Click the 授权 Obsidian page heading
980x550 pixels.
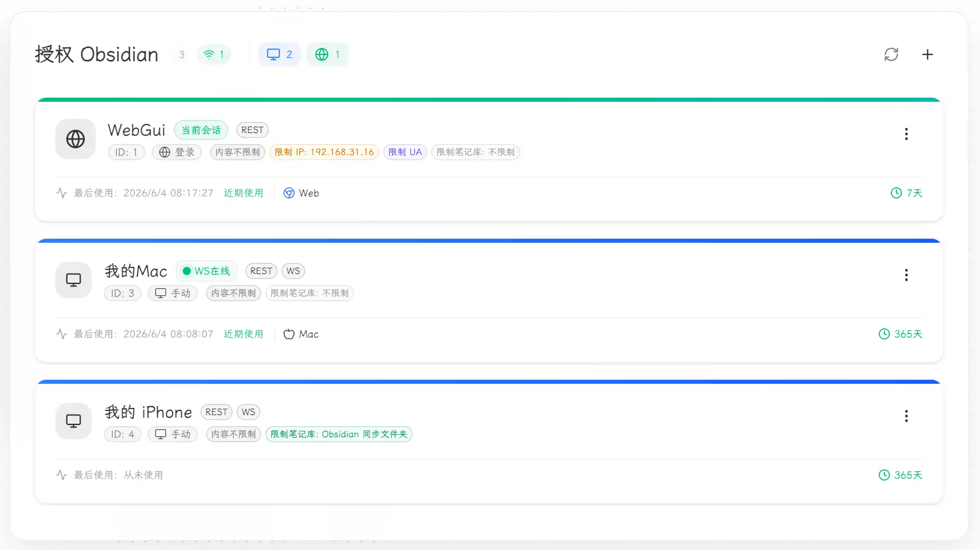97,54
